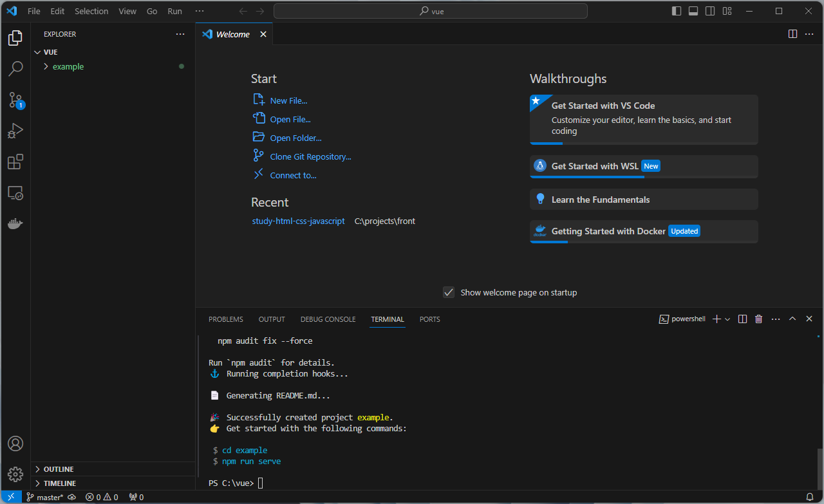Maximize the panel with the up chevron
824x504 pixels.
[792, 319]
